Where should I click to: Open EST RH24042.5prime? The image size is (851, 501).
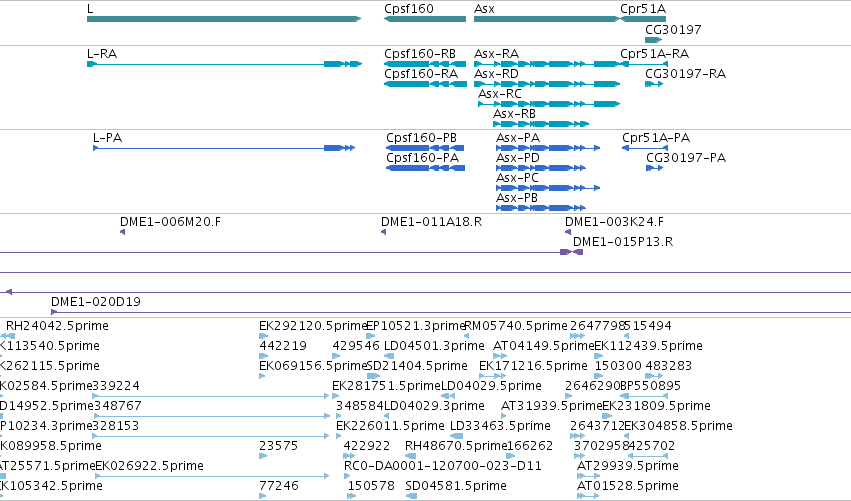(x=57, y=326)
